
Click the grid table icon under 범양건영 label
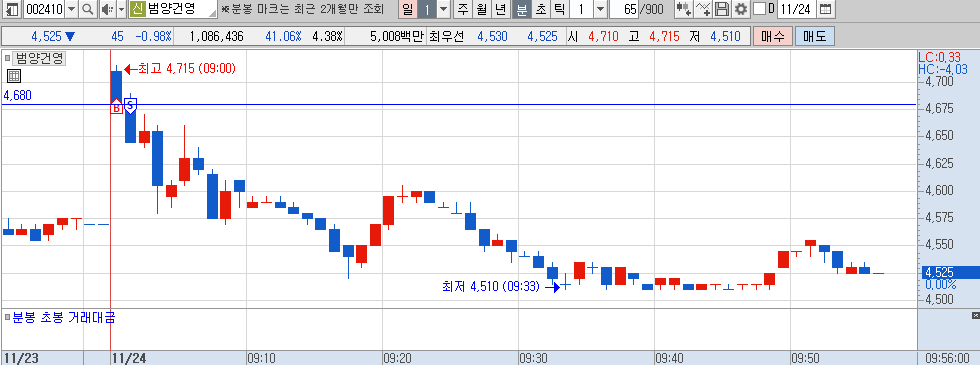14,76
